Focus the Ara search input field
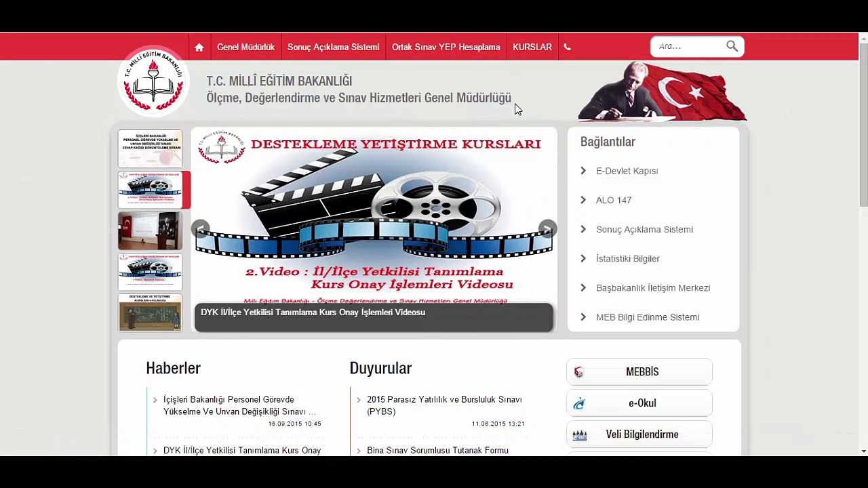Screen dimensions: 868x488 [x=688, y=46]
